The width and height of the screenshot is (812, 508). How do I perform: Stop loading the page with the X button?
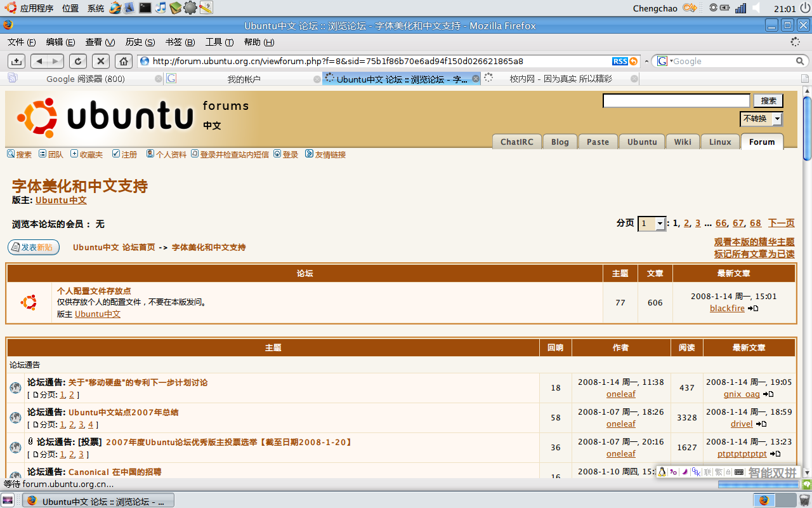[101, 61]
